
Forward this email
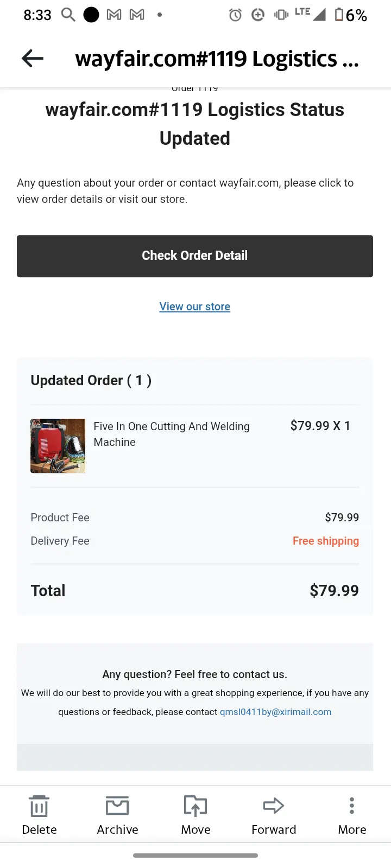click(x=274, y=814)
